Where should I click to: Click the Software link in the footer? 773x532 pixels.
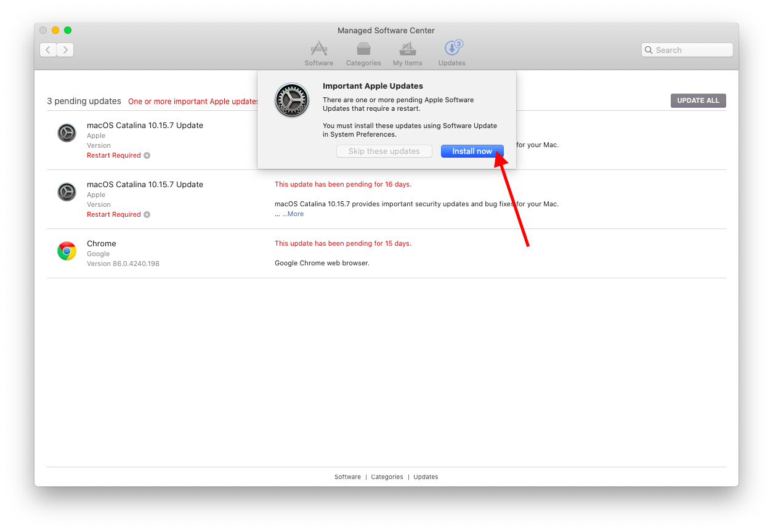[347, 477]
